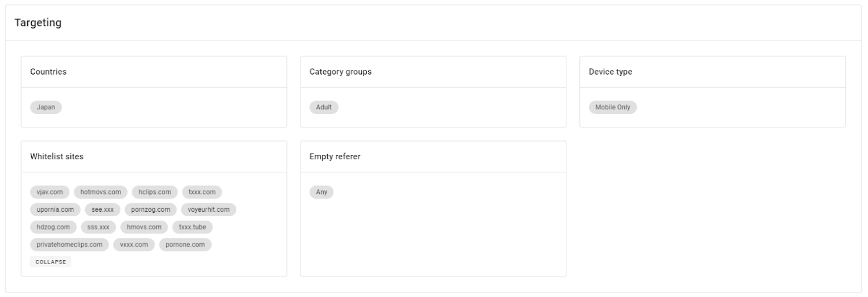Click the txxx.tube site chip
Screen dimensions: 868x297
[193, 227]
